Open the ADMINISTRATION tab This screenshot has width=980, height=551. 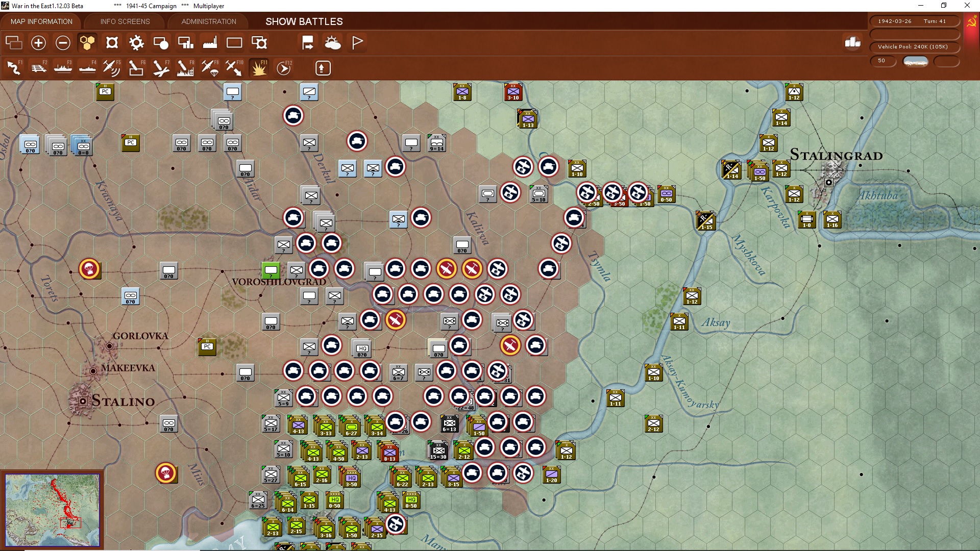[209, 21]
